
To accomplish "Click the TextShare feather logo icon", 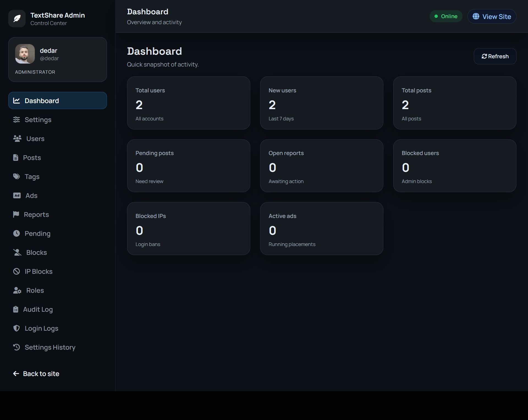I will pyautogui.click(x=17, y=19).
